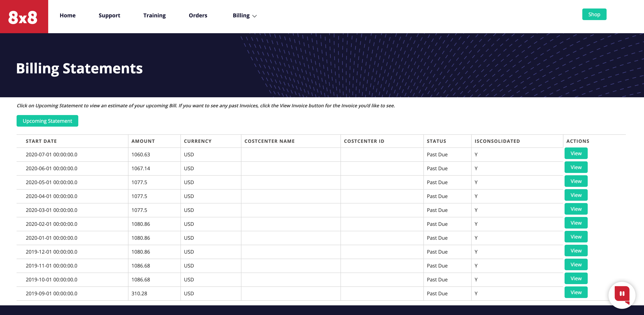Select USD currency in 2019-10-01 row
The height and width of the screenshot is (315, 644).
tap(189, 279)
